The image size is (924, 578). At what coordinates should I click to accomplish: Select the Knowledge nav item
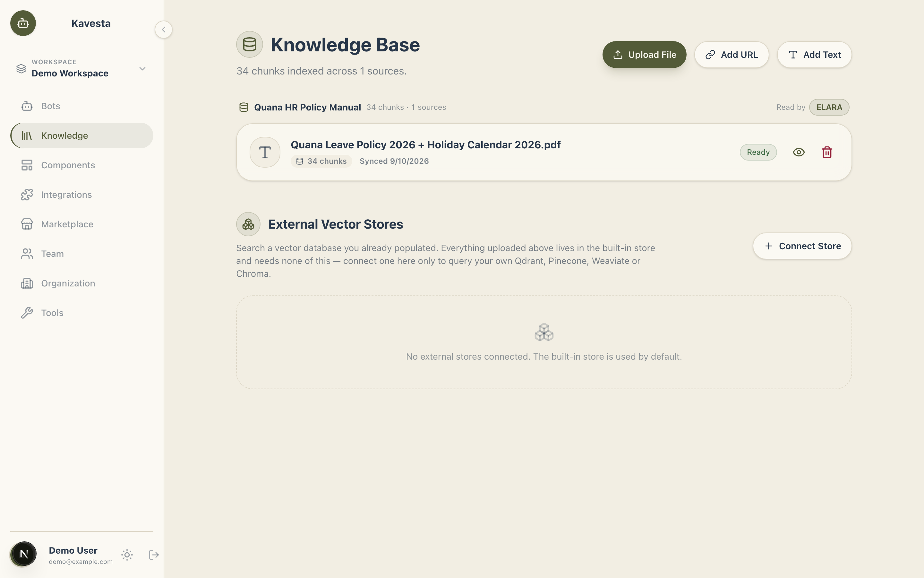(82, 135)
